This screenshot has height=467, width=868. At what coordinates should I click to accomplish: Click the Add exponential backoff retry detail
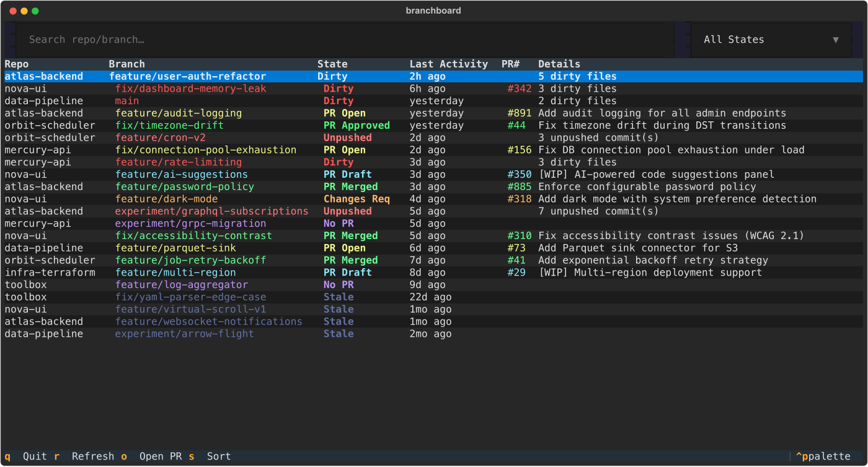point(653,260)
